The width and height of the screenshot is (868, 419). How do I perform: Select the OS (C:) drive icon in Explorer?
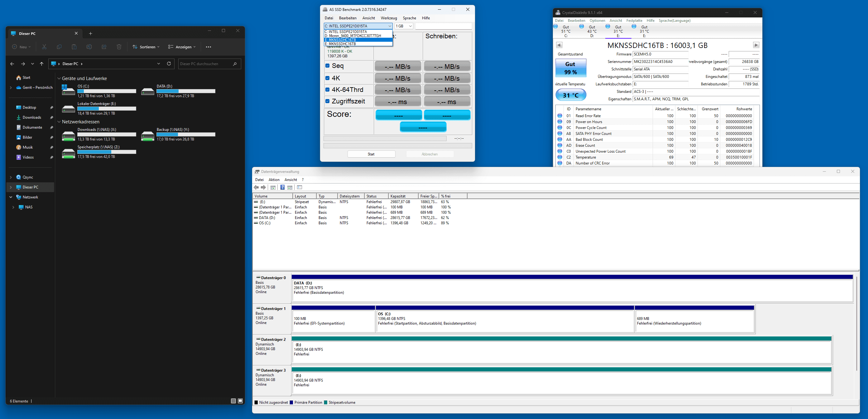pyautogui.click(x=68, y=90)
